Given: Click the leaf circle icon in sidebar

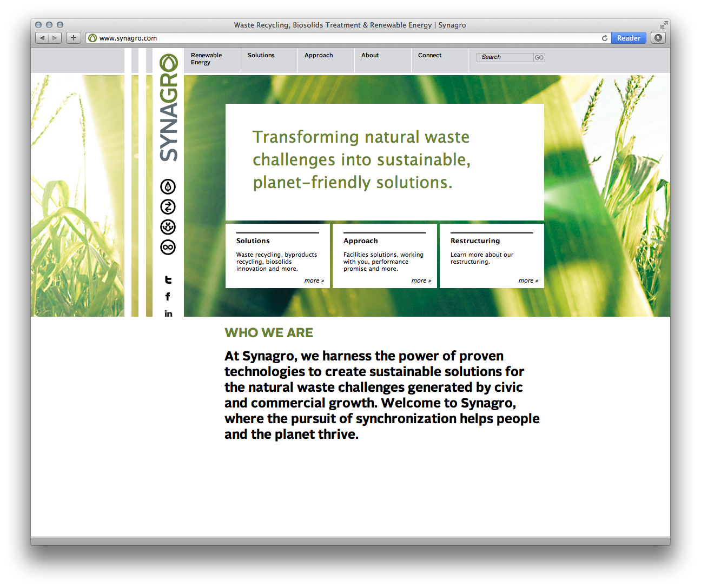Looking at the screenshot, I should [x=168, y=187].
